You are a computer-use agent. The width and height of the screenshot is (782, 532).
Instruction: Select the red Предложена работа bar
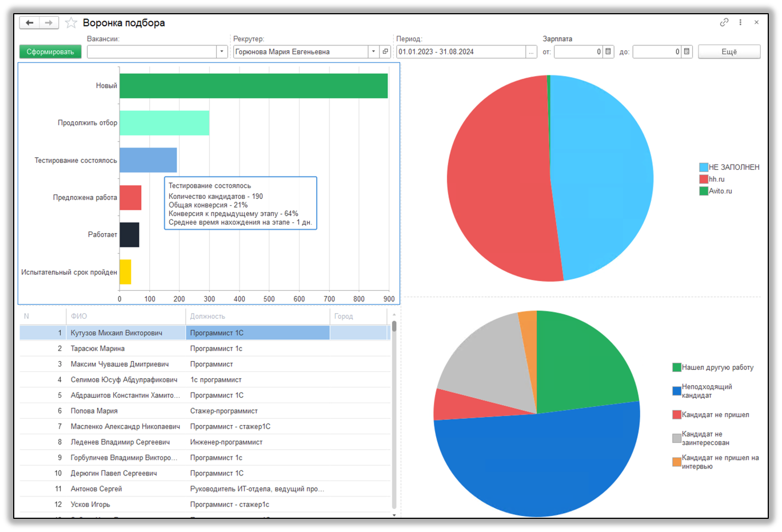130,198
